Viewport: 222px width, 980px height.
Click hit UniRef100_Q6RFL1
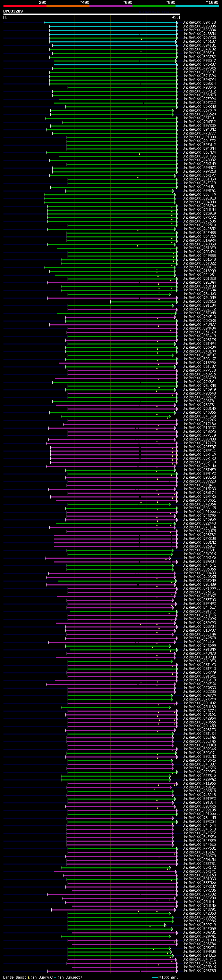[x=199, y=451]
